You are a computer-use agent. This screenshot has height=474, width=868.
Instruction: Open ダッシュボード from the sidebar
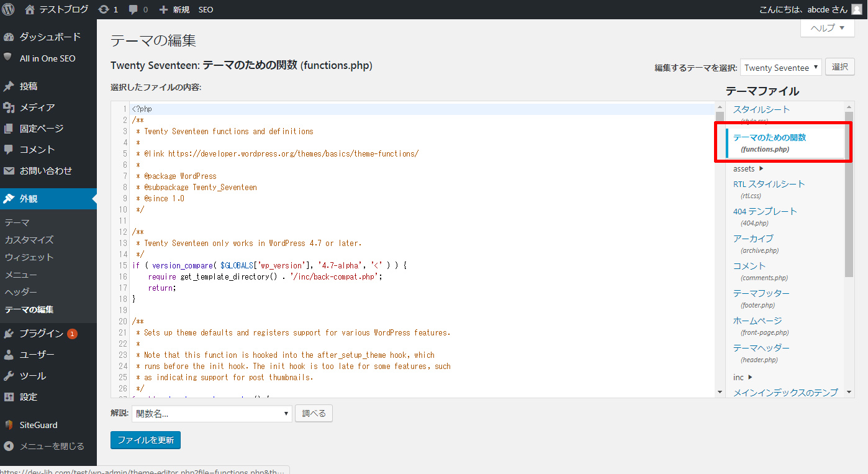pos(50,37)
